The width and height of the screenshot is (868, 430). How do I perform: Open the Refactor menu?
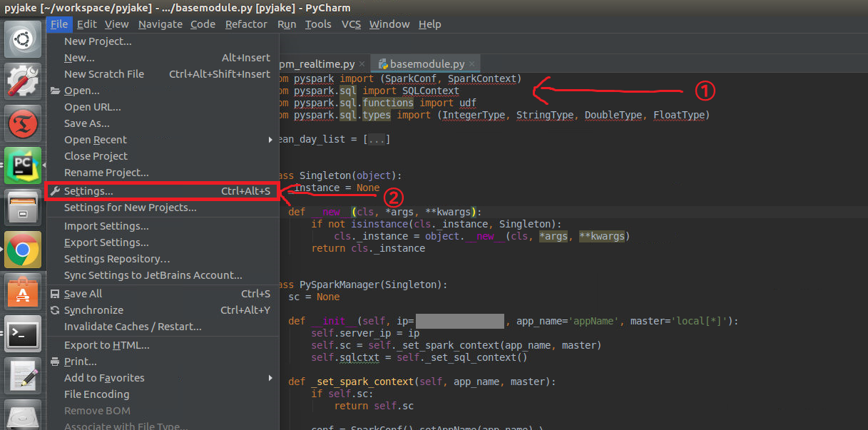pos(246,24)
